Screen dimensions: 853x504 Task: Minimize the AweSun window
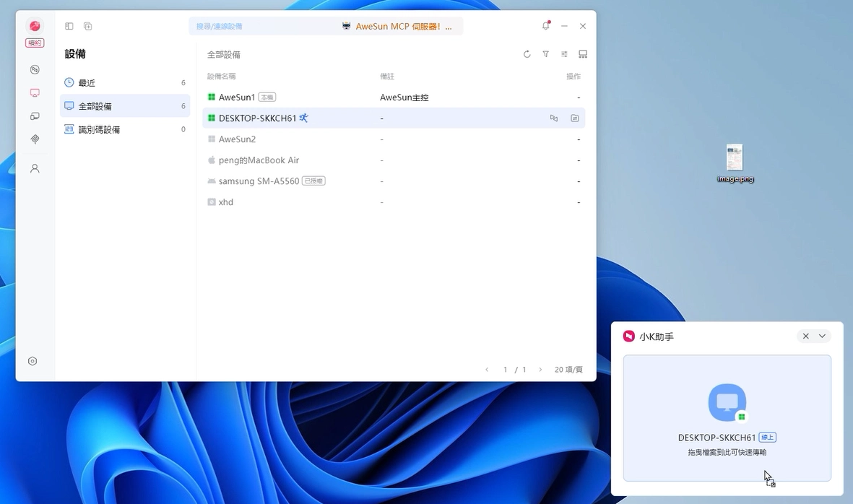click(x=564, y=26)
